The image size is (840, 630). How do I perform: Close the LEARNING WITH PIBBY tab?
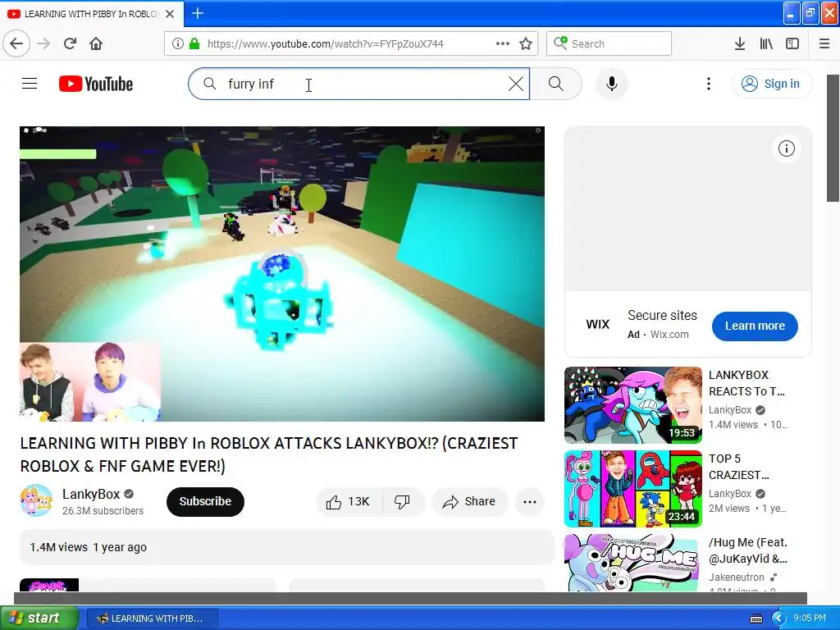click(x=170, y=14)
